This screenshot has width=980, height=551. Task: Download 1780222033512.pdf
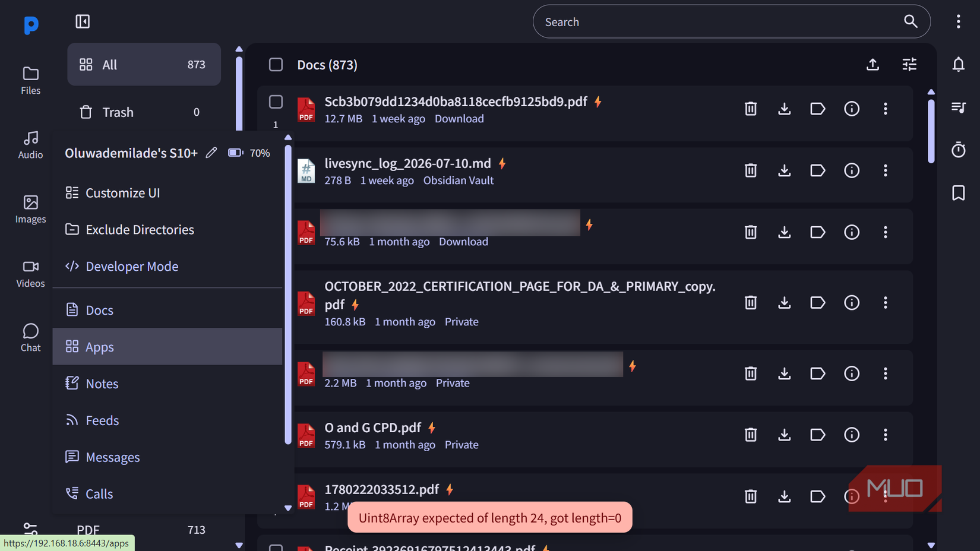(x=784, y=496)
